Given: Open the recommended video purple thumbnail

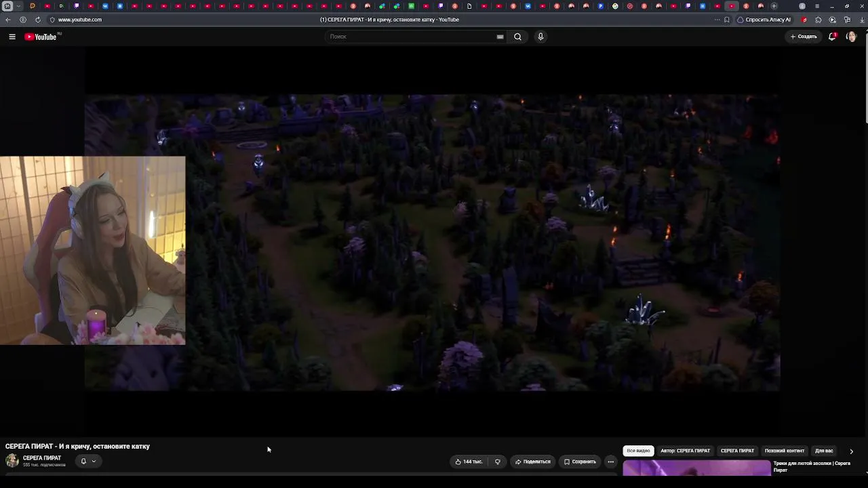Looking at the screenshot, I should (696, 468).
